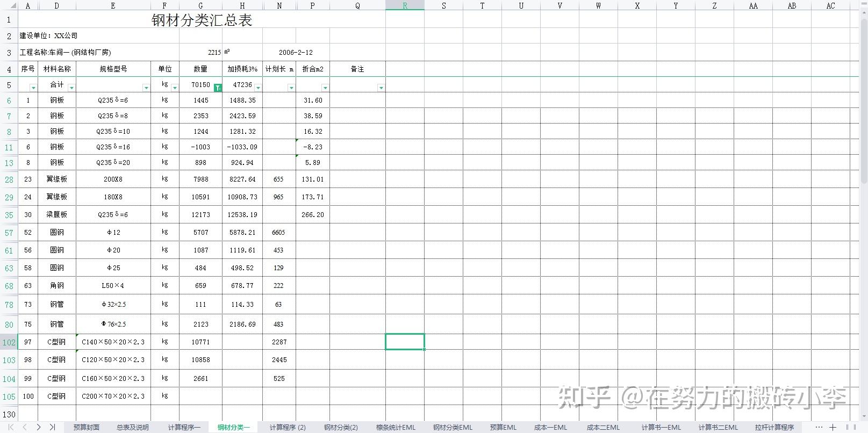Add a new sheet with plus icon

pyautogui.click(x=833, y=427)
